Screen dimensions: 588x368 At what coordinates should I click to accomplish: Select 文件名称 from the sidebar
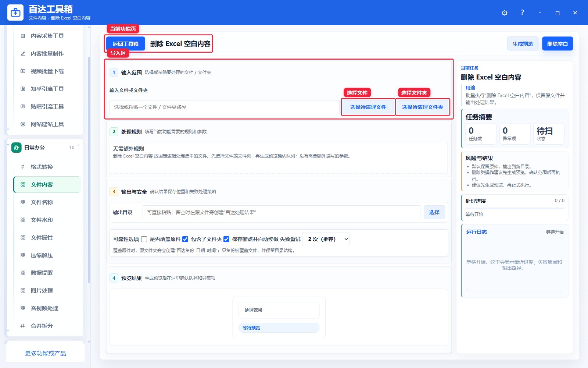47,202
